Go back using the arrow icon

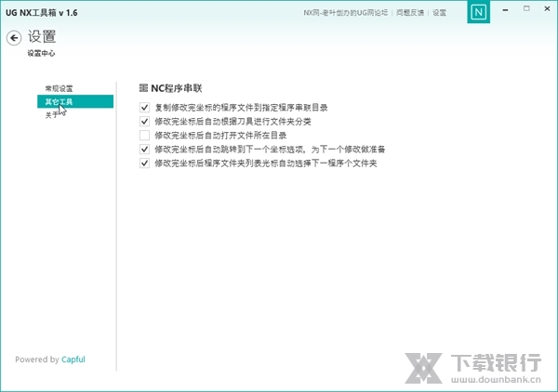point(14,38)
